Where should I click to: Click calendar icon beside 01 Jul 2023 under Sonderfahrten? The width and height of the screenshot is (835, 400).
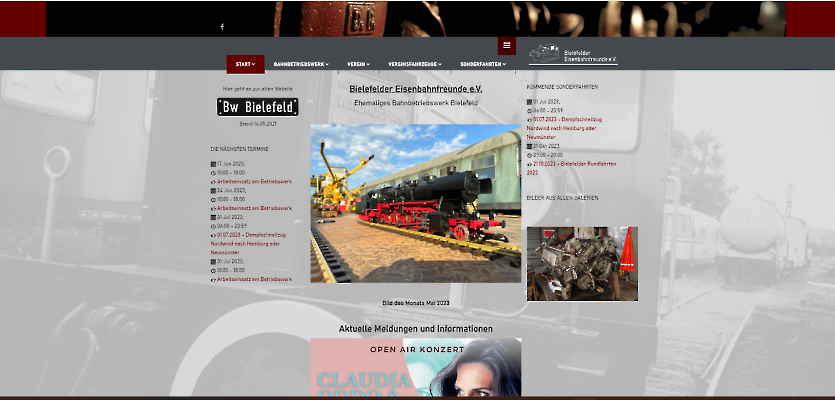[x=529, y=102]
